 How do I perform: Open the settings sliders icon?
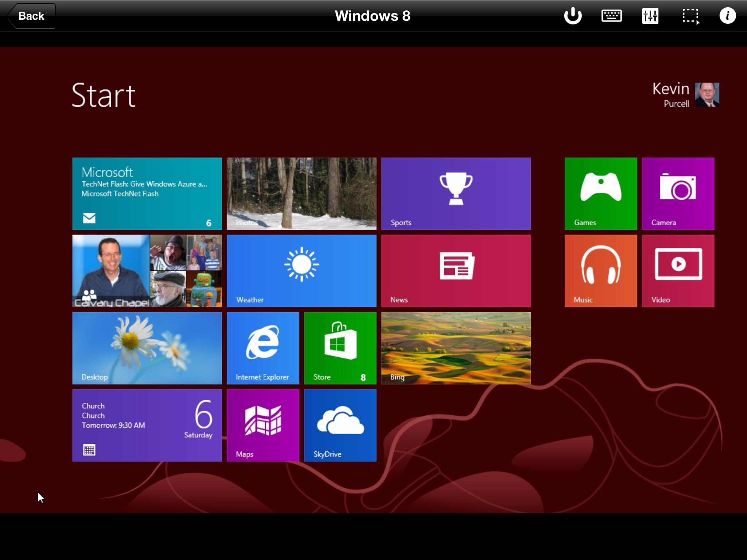point(650,16)
